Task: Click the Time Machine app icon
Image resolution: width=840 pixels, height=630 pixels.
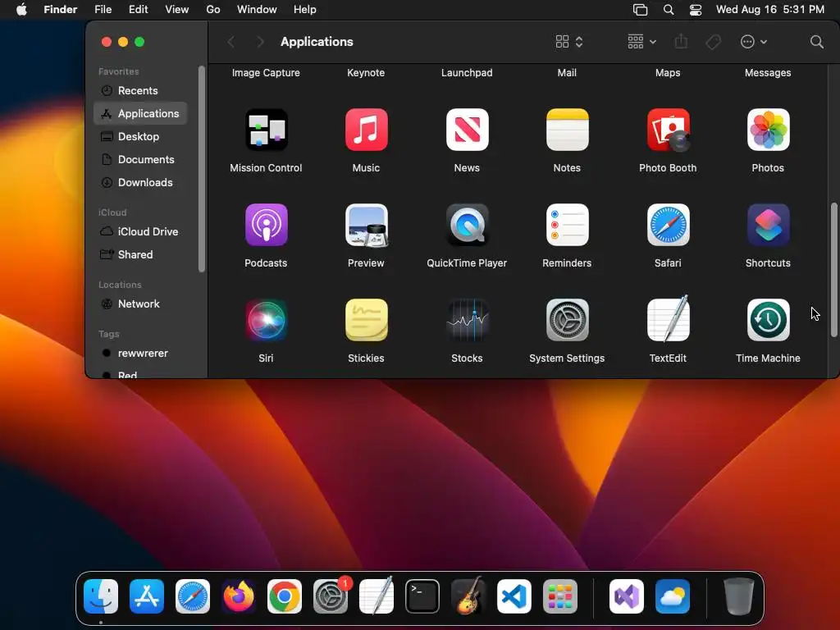Action: coord(768,321)
